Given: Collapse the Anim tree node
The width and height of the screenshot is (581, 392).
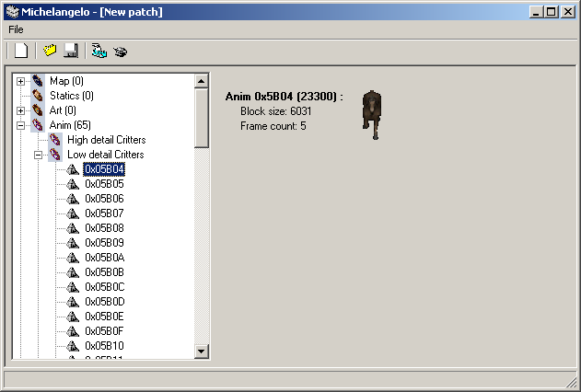Looking at the screenshot, I should click(20, 125).
